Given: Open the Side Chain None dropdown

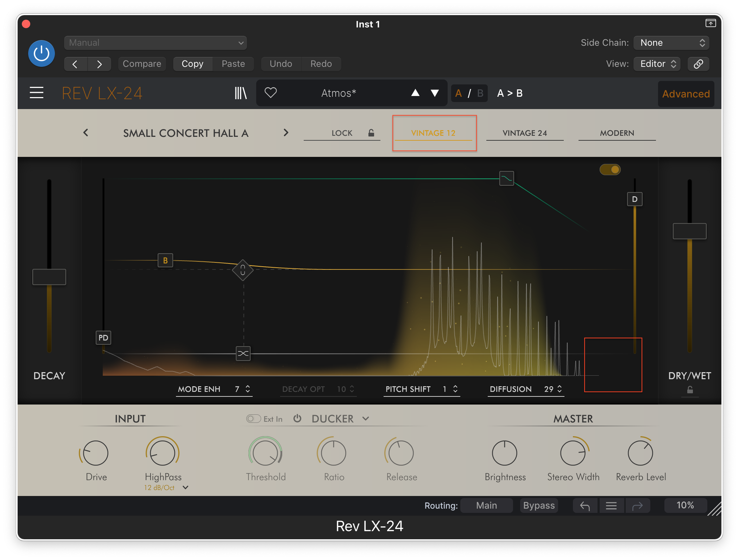Looking at the screenshot, I should point(671,43).
